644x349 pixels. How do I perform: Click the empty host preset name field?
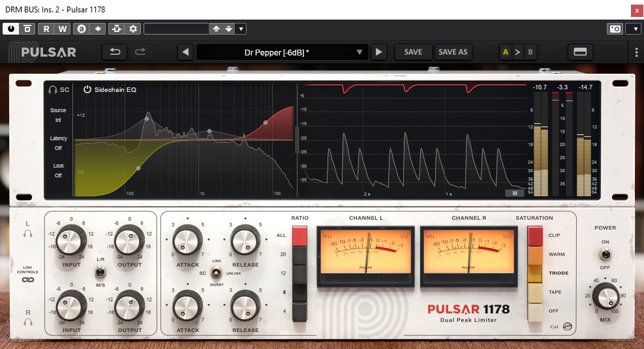click(x=176, y=29)
